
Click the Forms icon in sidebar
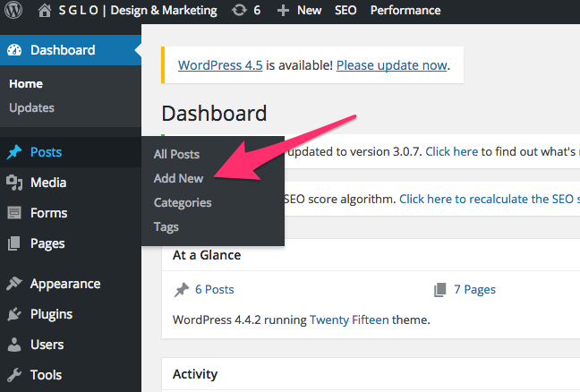14,213
